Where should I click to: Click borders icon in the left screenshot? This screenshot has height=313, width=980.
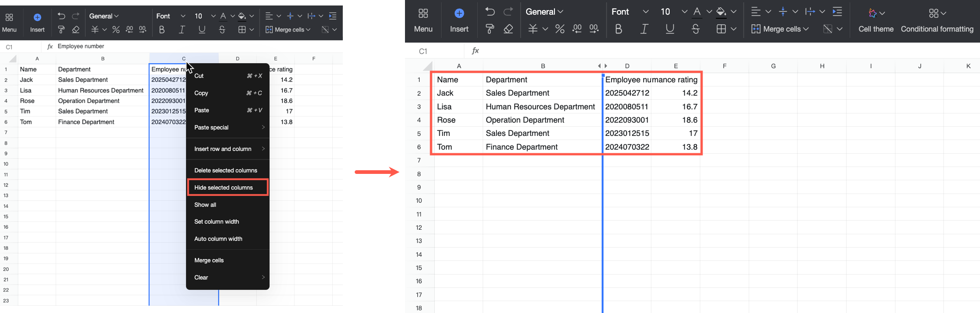(x=242, y=30)
